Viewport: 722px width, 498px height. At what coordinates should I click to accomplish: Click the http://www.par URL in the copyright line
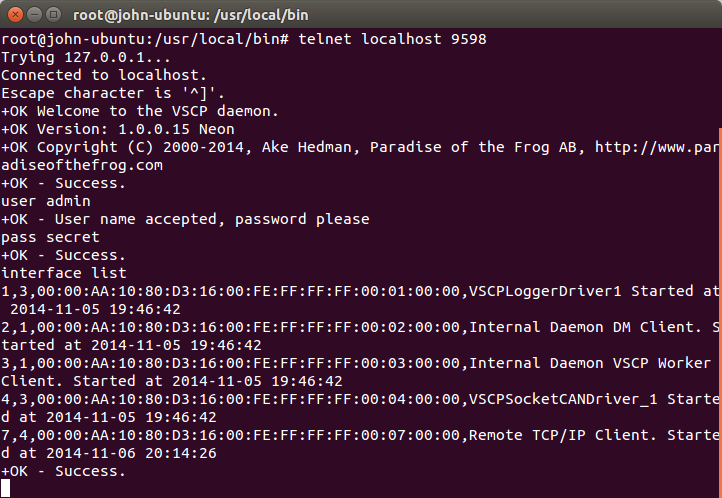[657, 147]
